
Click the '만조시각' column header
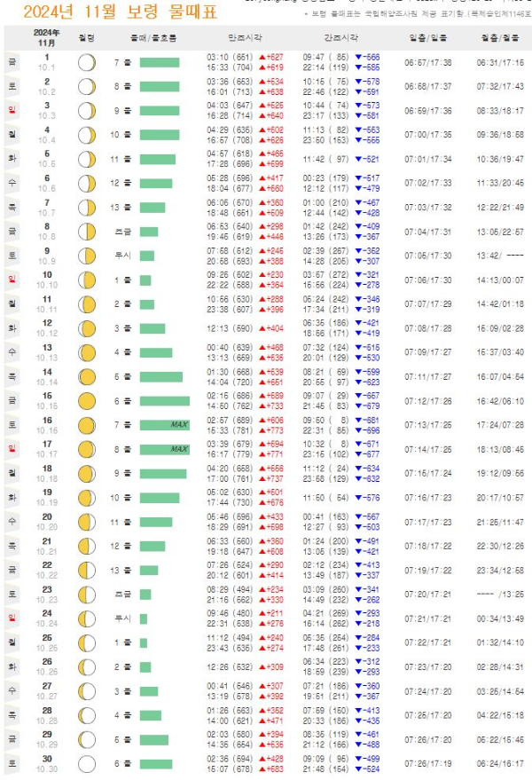[x=245, y=38]
